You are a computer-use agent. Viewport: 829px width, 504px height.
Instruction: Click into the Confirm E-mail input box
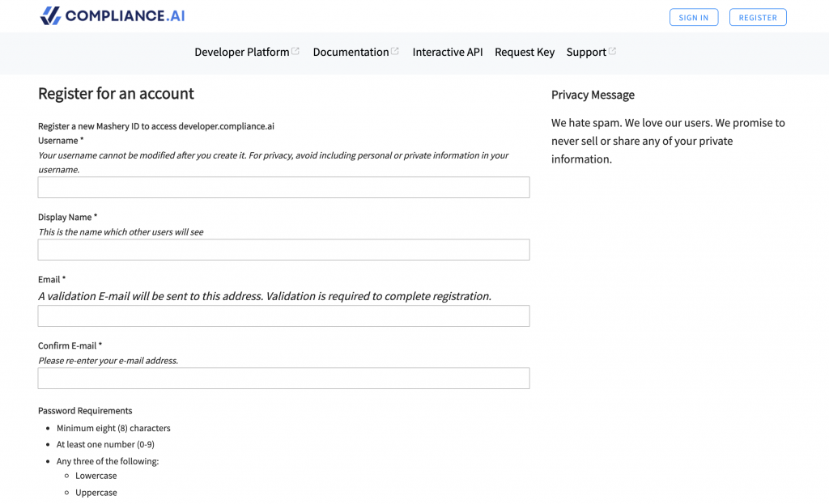pos(283,379)
